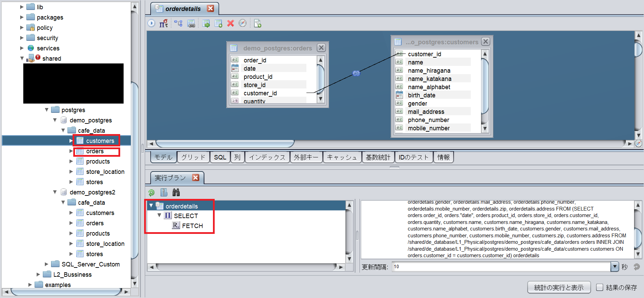Click the zip archive icon in plan toolbar
This screenshot has width=644, height=298.
point(164,192)
